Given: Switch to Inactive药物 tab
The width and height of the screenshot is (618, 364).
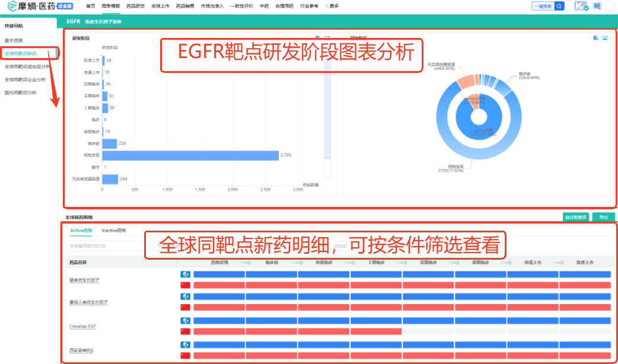Looking at the screenshot, I should point(114,231).
